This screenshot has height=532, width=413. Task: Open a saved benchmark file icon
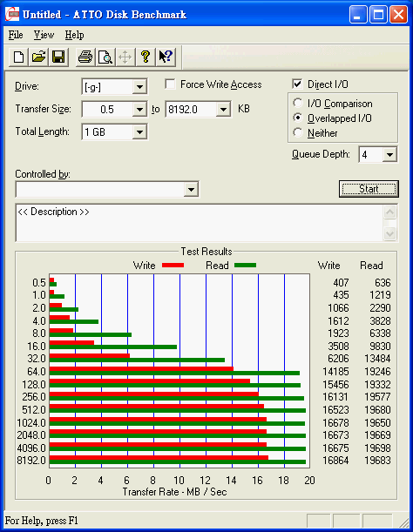pos(38,57)
